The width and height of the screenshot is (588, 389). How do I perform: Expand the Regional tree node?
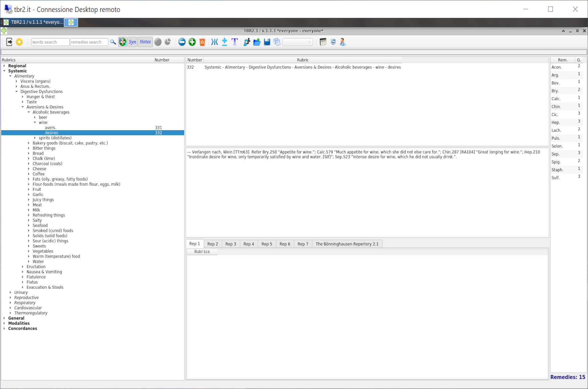point(4,66)
